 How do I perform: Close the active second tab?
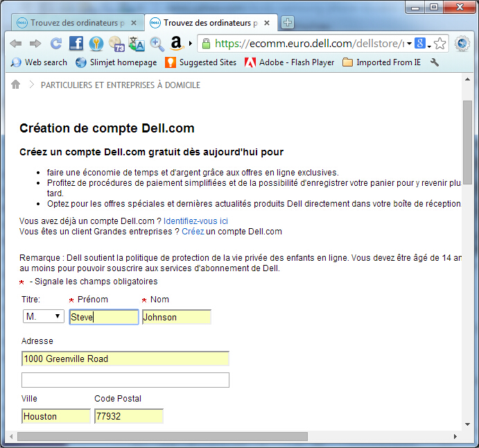coord(267,23)
